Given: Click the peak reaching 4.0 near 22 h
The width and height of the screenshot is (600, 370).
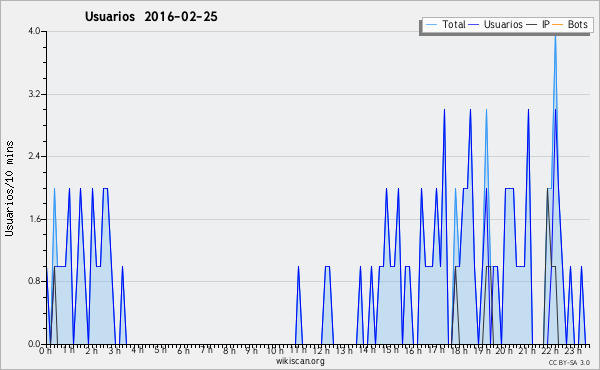Looking at the screenshot, I should tap(555, 37).
